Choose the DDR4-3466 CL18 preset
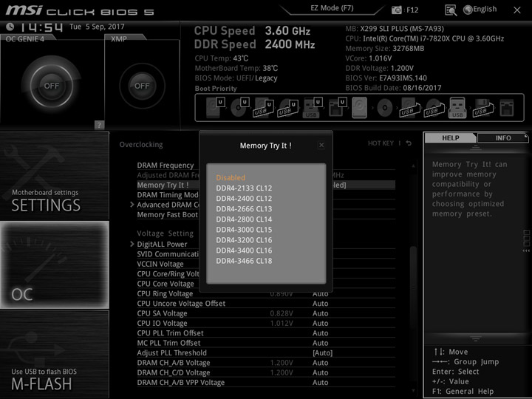 tap(244, 261)
